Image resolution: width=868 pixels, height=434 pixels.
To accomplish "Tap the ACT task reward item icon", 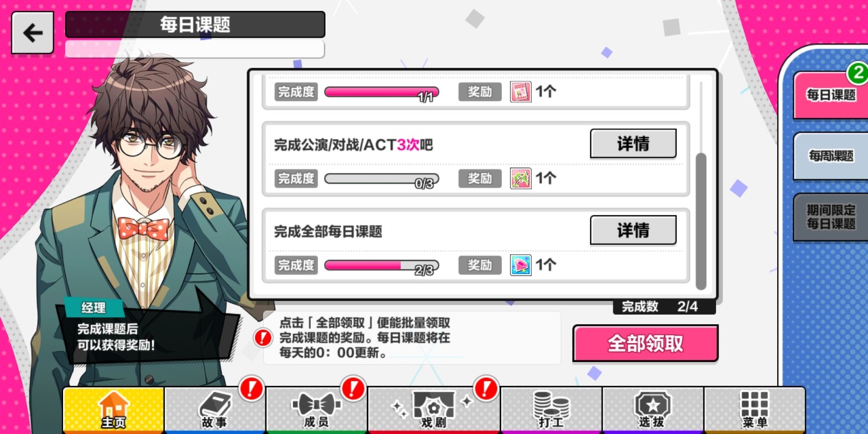I will tap(521, 178).
